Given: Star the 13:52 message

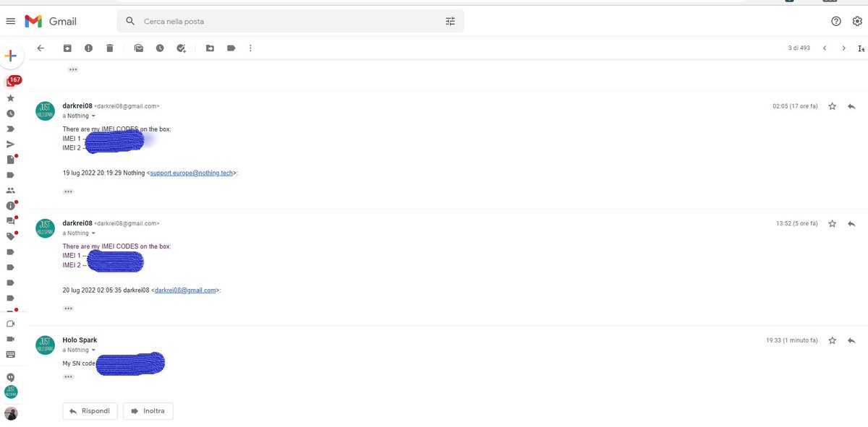Looking at the screenshot, I should coord(833,224).
